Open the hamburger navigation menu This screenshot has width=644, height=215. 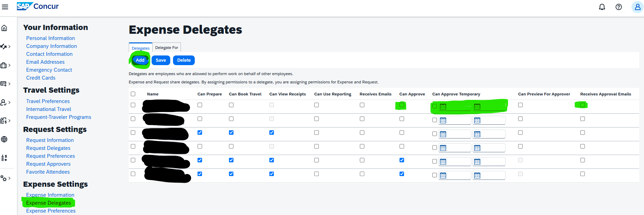pos(5,7)
